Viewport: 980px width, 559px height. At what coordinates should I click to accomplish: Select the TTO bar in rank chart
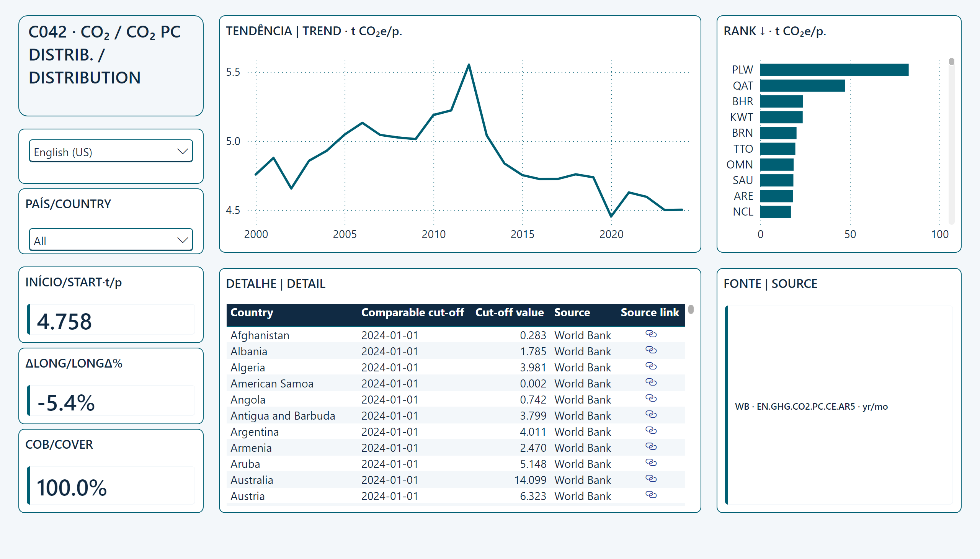click(778, 149)
